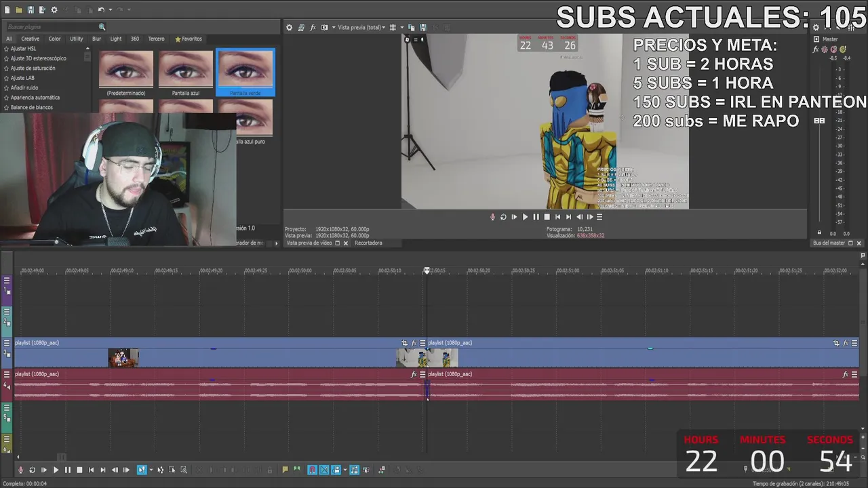Viewport: 868px width, 488px height.
Task: Open the Light plugin tab
Action: click(x=116, y=39)
